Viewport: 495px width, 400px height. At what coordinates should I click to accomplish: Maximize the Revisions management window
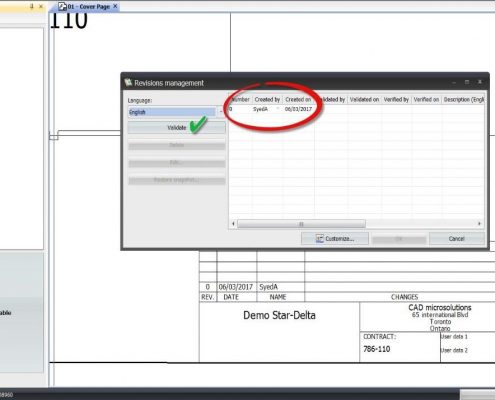point(467,82)
